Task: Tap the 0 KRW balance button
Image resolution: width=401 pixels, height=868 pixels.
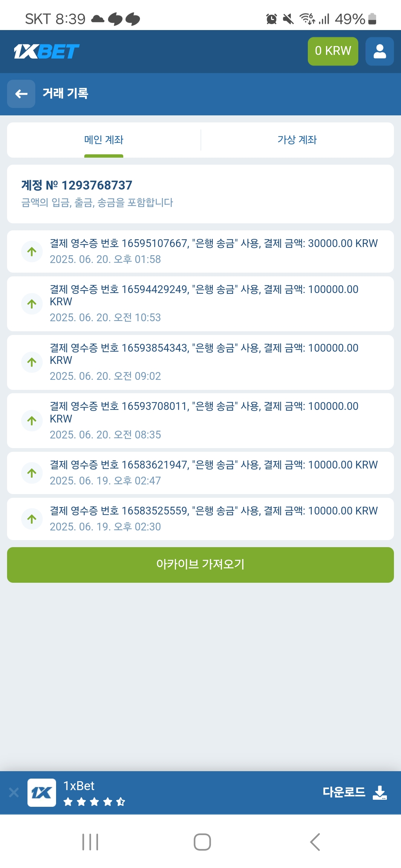Action: pos(333,51)
